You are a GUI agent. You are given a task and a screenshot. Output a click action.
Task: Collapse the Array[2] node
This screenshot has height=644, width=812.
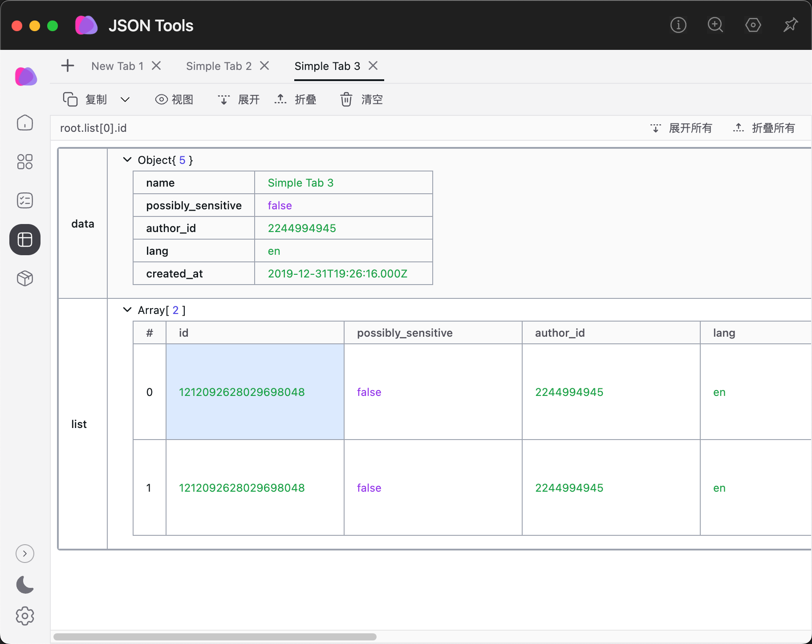click(x=127, y=310)
